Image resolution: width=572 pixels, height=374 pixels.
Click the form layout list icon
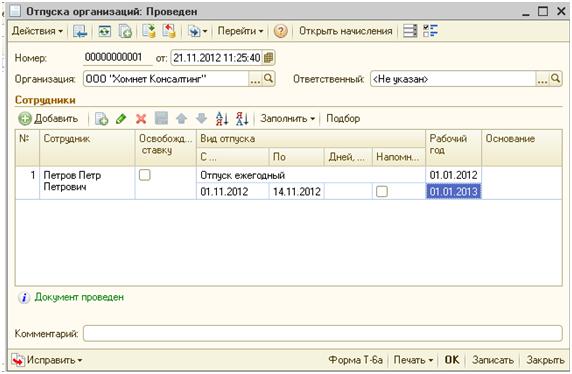(410, 31)
